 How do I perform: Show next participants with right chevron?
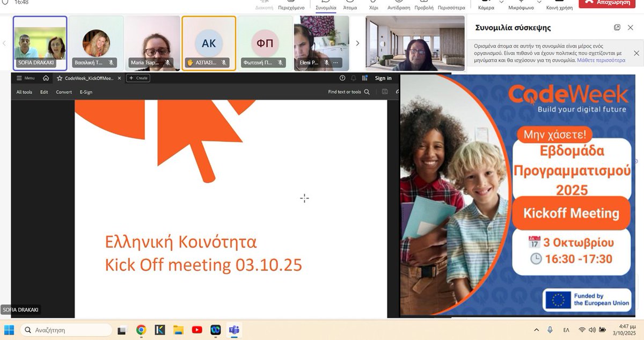pyautogui.click(x=357, y=43)
